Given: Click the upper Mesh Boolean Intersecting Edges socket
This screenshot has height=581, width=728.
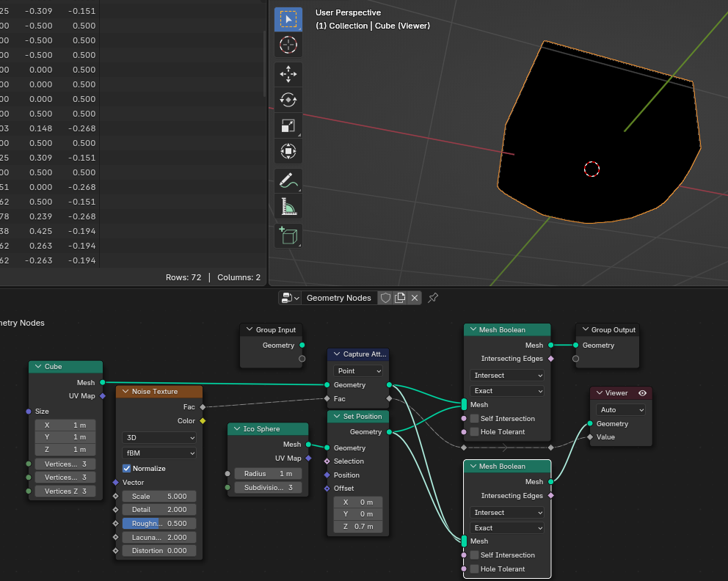Looking at the screenshot, I should 551,359.
